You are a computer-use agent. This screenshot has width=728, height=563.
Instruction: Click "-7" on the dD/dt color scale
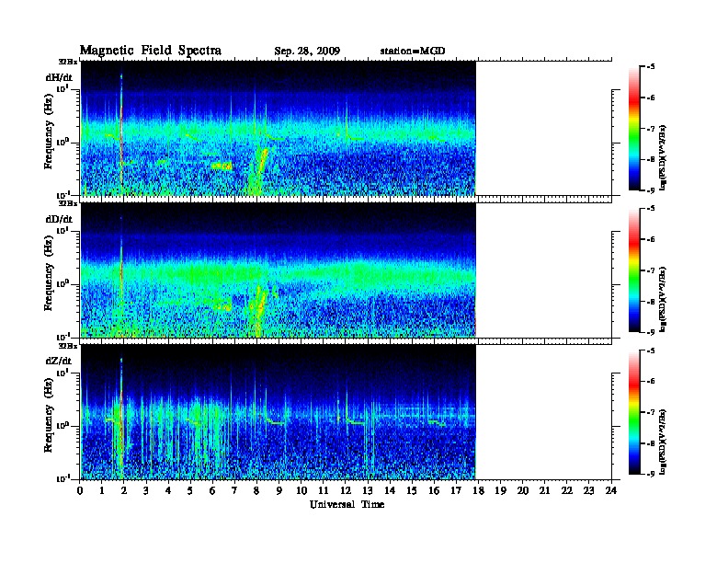[x=651, y=270]
